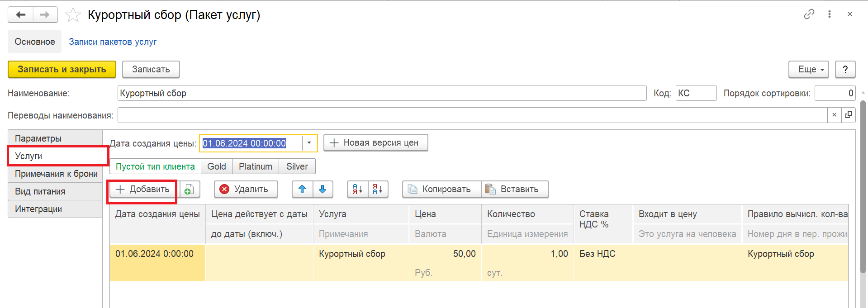Click the Добавить button
The width and height of the screenshot is (868, 308).
point(142,189)
